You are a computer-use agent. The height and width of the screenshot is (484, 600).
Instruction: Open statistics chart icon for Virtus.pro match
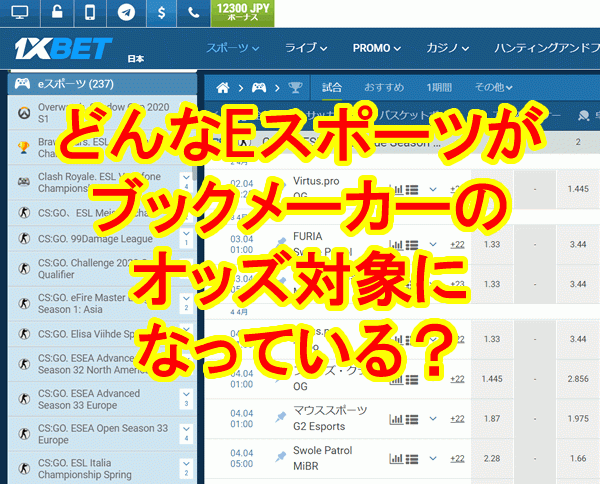[396, 189]
